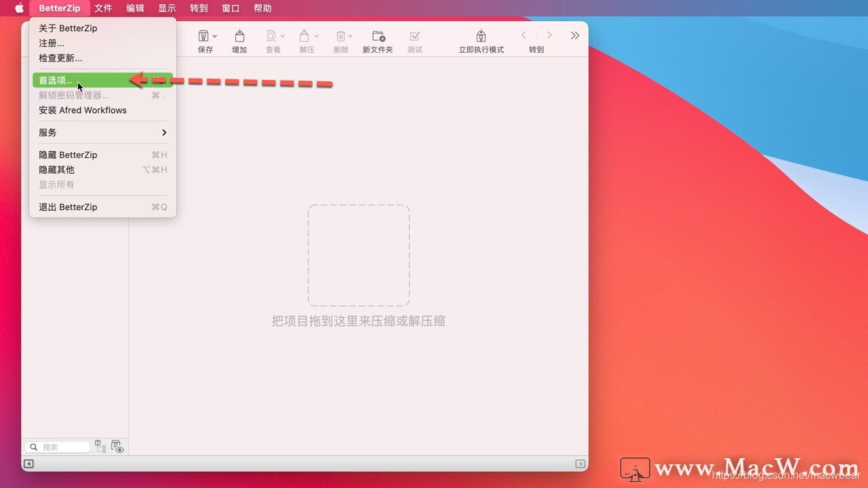Expand hidden toolbar items with the double chevron
The height and width of the screenshot is (488, 868).
[575, 35]
